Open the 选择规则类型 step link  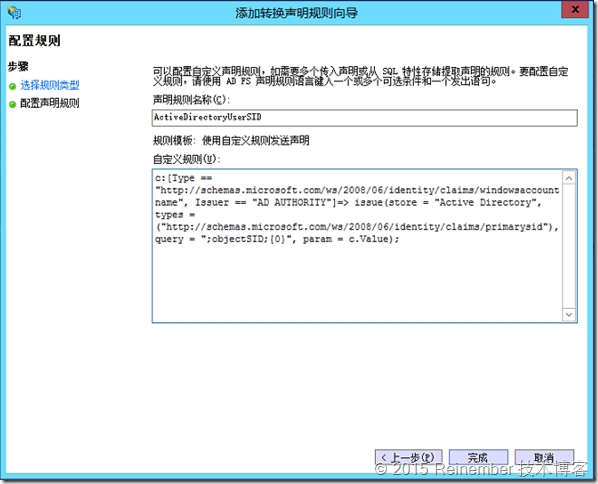coord(50,85)
